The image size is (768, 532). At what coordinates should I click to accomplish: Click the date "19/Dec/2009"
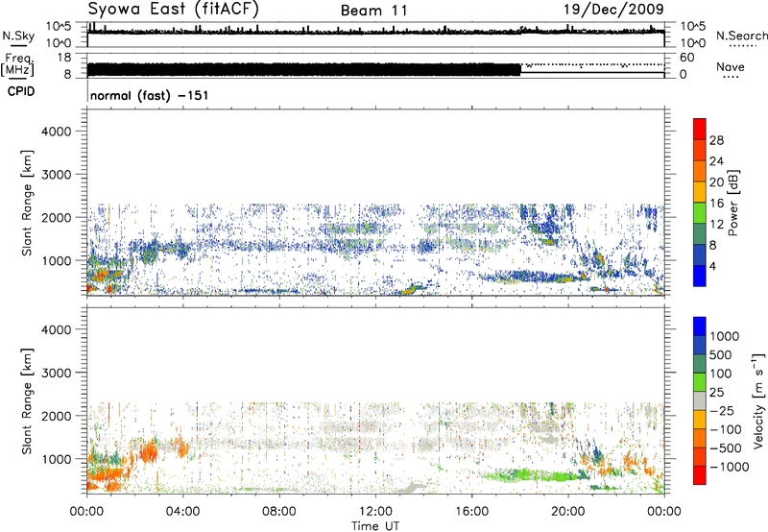click(613, 9)
